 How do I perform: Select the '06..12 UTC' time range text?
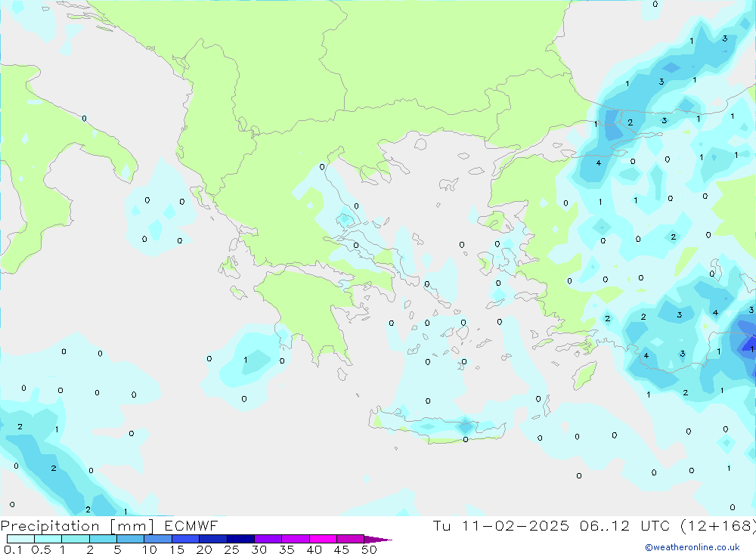(625, 525)
